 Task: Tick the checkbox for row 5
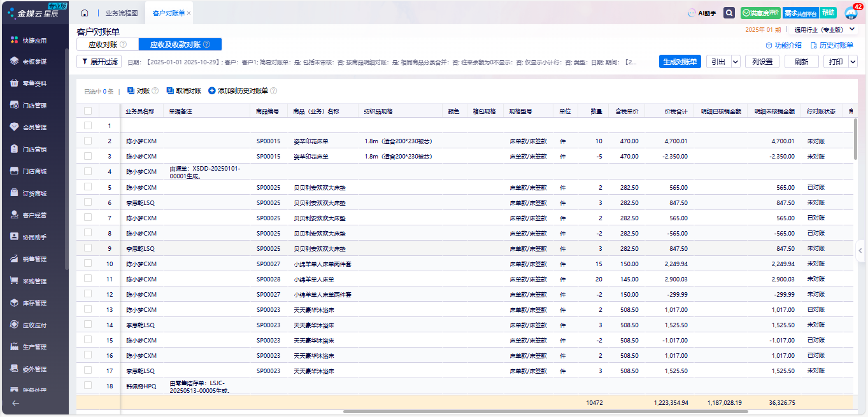tap(88, 187)
